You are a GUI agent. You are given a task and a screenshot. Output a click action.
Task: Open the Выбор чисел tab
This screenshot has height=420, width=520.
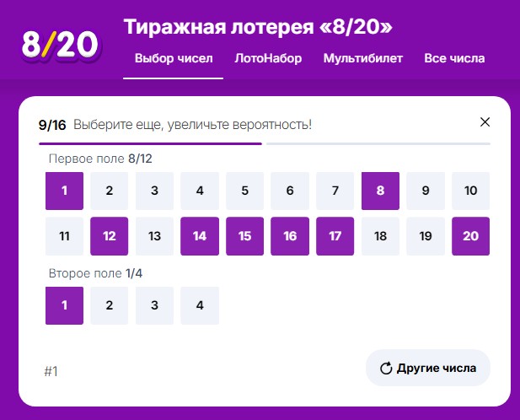coord(174,58)
